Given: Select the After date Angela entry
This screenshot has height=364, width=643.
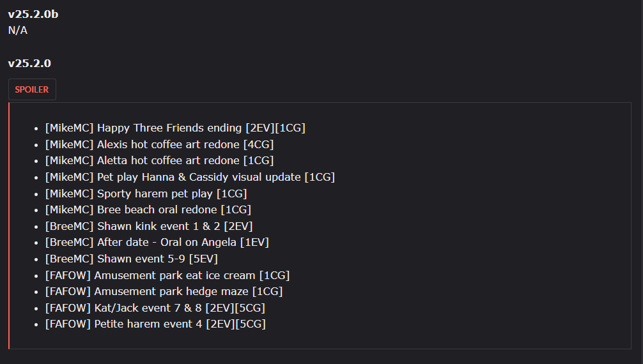Looking at the screenshot, I should (157, 243).
